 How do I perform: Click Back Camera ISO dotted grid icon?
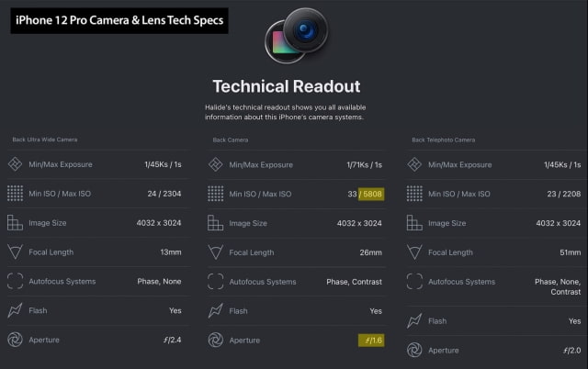[215, 194]
